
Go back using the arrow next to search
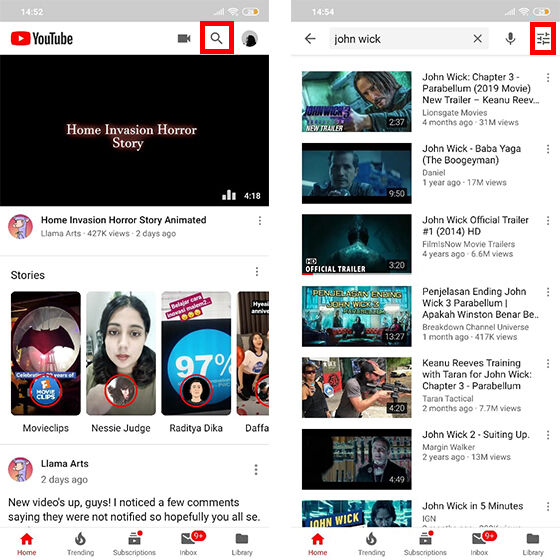coord(310,38)
